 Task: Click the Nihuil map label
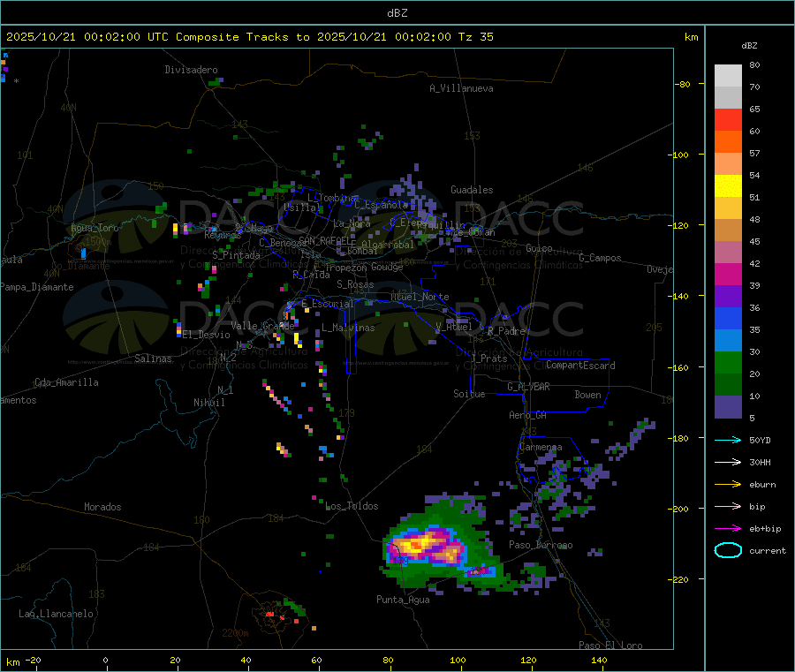208,403
